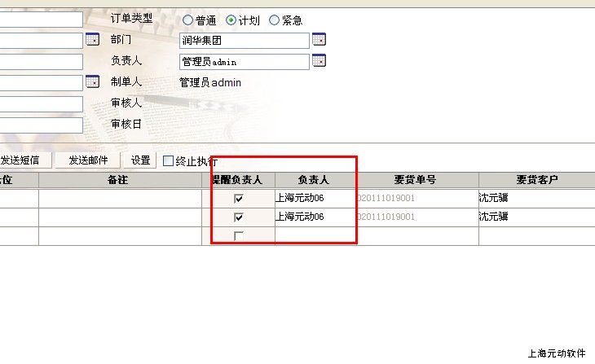
Task: Enable the 终止执行 checkbox
Action: [x=169, y=160]
